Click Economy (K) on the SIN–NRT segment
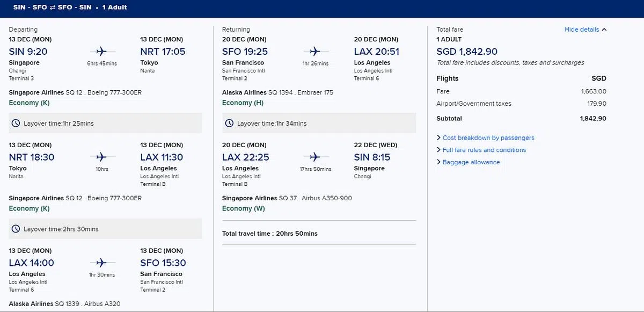Image resolution: width=644 pixels, height=312 pixels. 30,103
